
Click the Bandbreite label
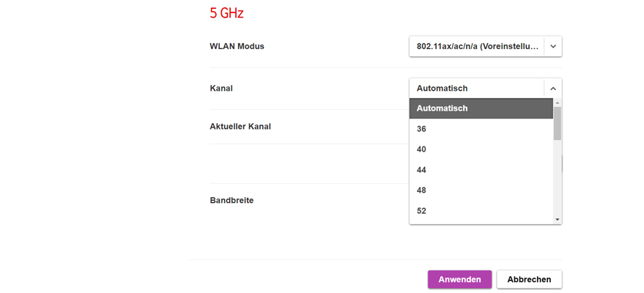pos(232,200)
